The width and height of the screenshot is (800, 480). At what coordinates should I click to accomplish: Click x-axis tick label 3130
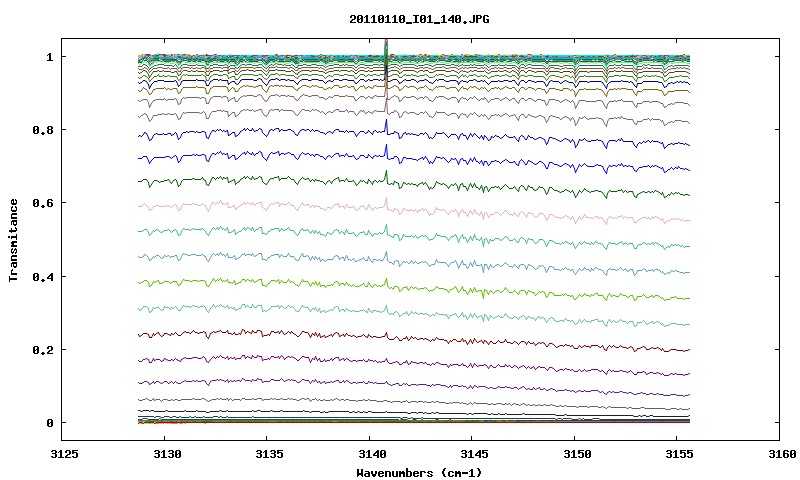pos(167,454)
